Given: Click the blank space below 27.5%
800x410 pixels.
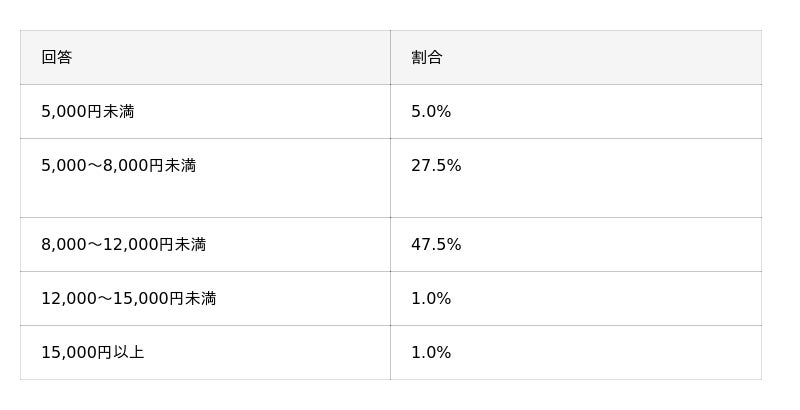Looking at the screenshot, I should 575,197.
